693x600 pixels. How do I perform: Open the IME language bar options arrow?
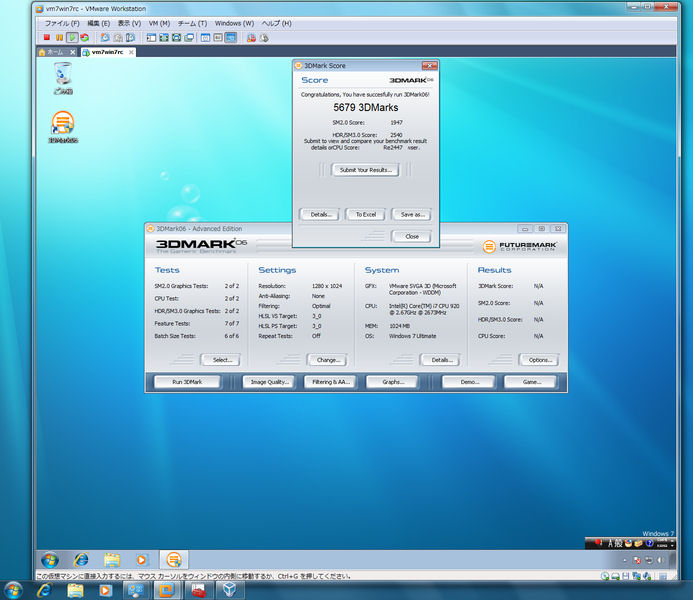tap(672, 546)
